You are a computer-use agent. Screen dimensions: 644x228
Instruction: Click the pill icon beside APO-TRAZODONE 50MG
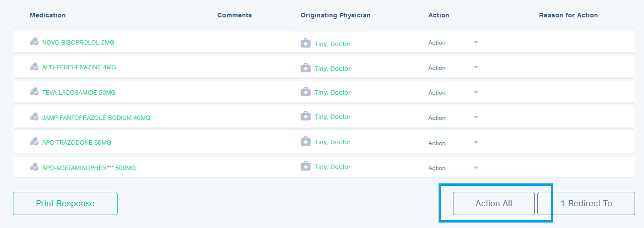pyautogui.click(x=34, y=142)
